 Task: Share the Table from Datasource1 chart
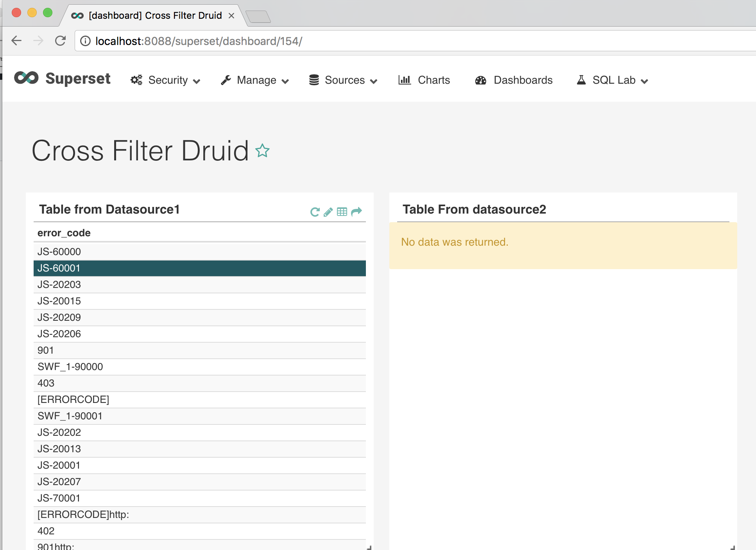(356, 212)
